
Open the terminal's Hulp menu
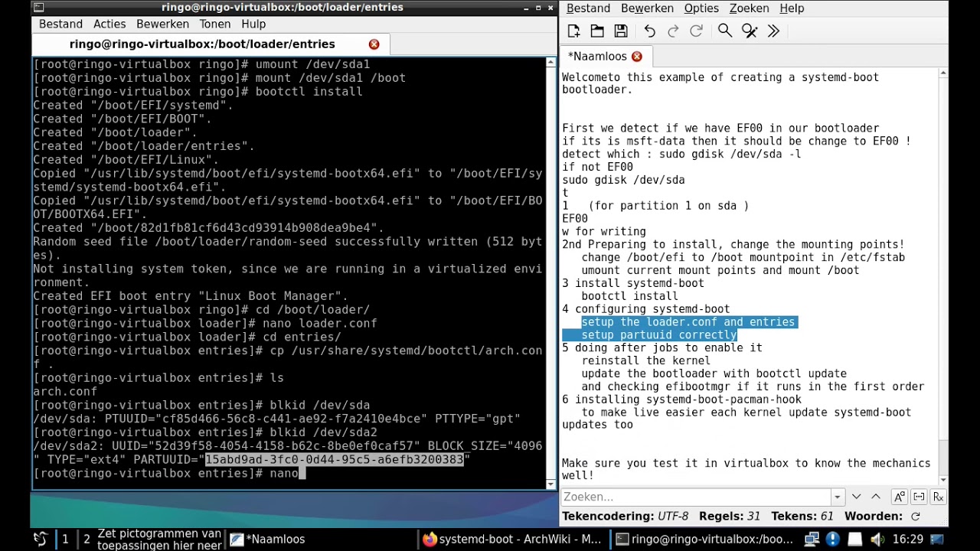253,24
